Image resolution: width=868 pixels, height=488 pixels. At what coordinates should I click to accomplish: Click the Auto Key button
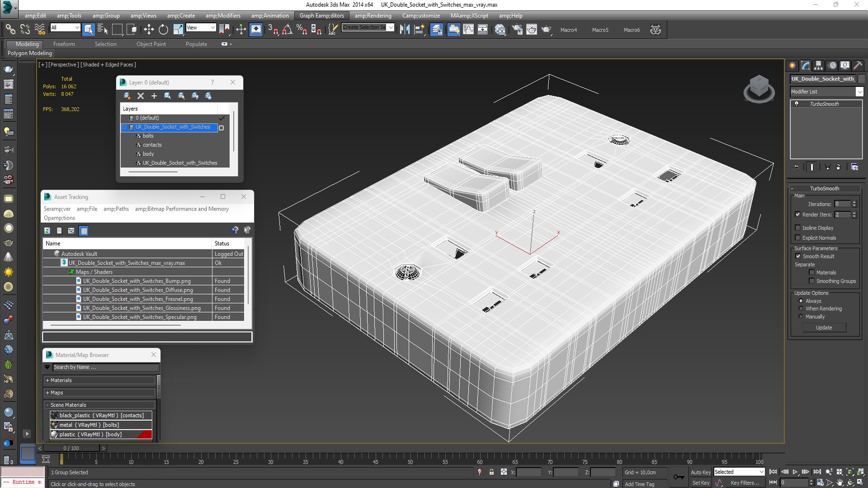click(x=701, y=472)
